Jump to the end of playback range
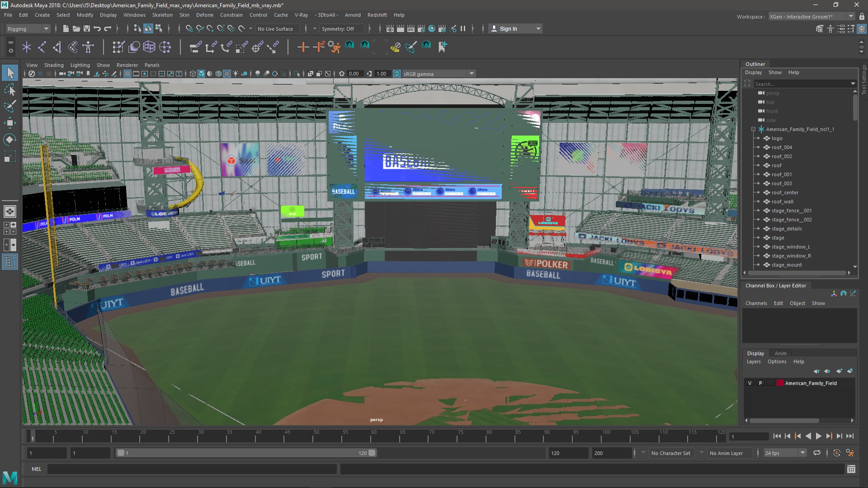 tap(850, 436)
